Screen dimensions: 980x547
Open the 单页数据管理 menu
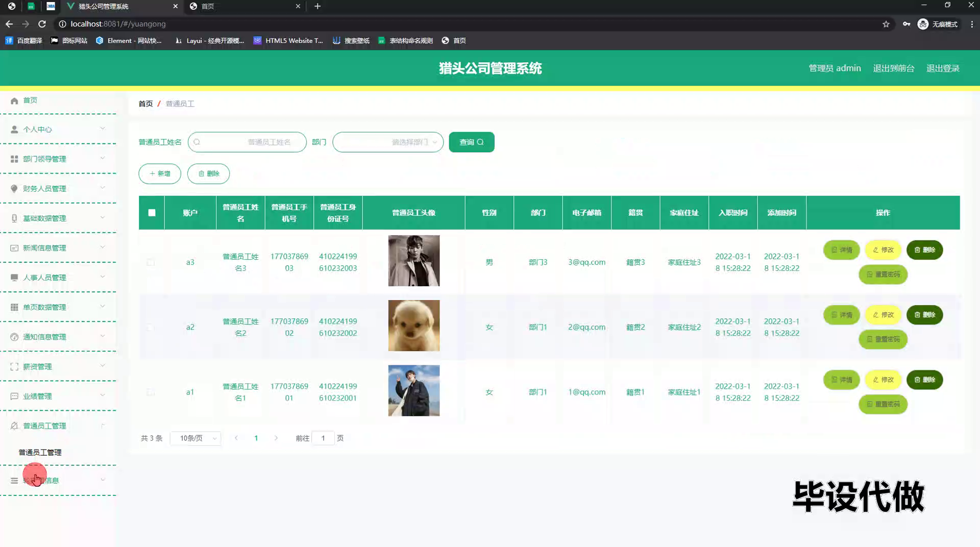coord(58,307)
